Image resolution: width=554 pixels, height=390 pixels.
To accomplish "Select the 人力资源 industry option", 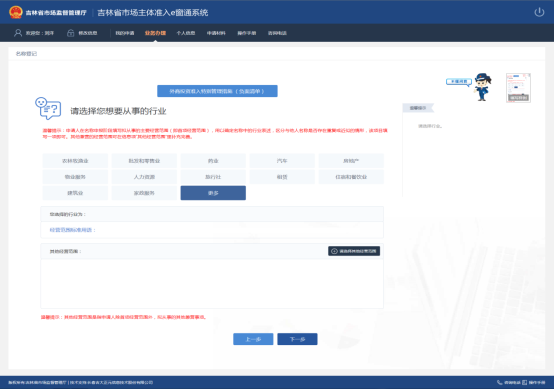I will 144,177.
